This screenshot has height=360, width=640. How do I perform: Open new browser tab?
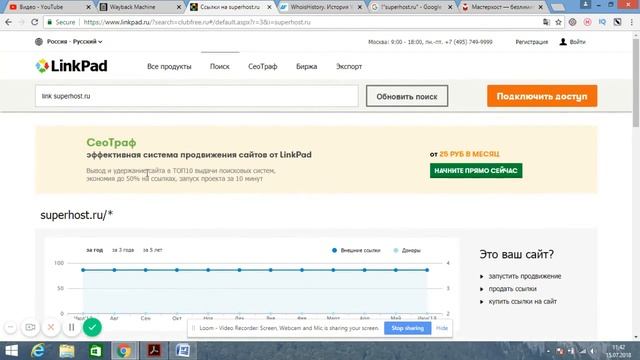point(558,7)
